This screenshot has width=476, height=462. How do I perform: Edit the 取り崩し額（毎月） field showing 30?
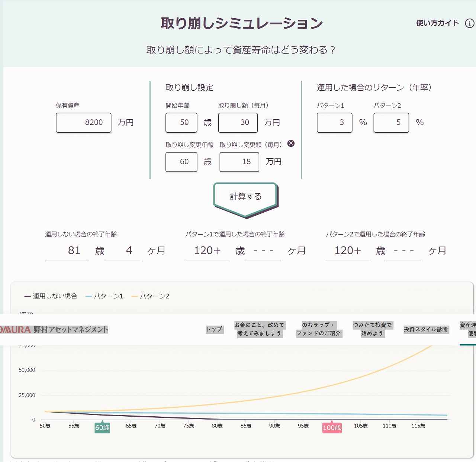click(238, 123)
